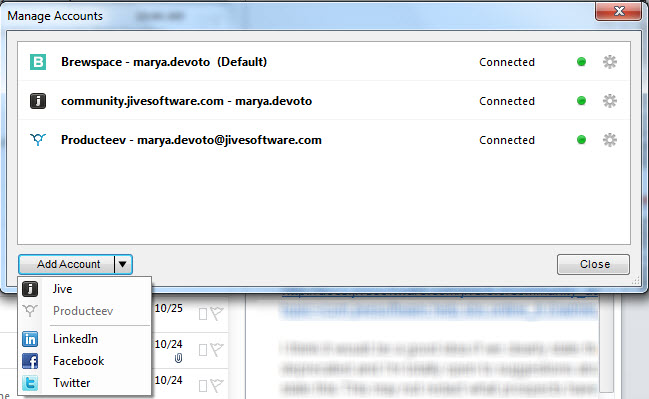Click green status indicator for Brewspace
Image resolution: width=649 pixels, height=399 pixels.
(x=581, y=62)
